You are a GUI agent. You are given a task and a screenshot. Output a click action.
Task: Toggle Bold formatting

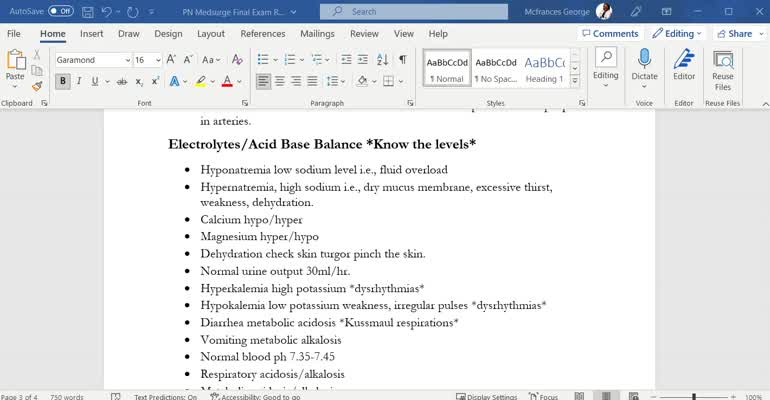pos(62,81)
